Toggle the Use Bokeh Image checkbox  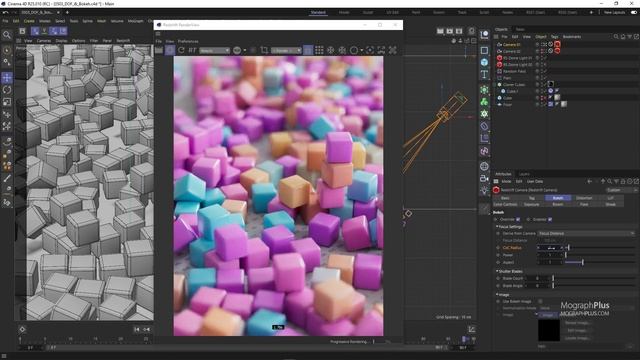click(x=540, y=301)
